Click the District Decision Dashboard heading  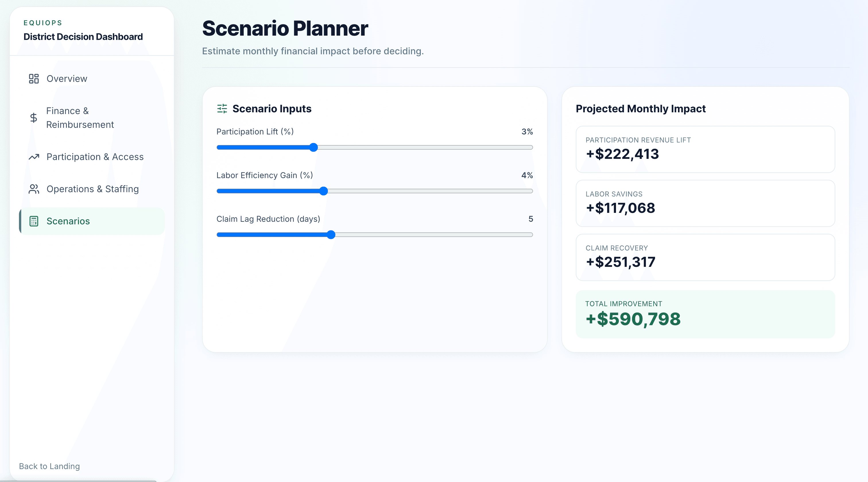tap(83, 37)
